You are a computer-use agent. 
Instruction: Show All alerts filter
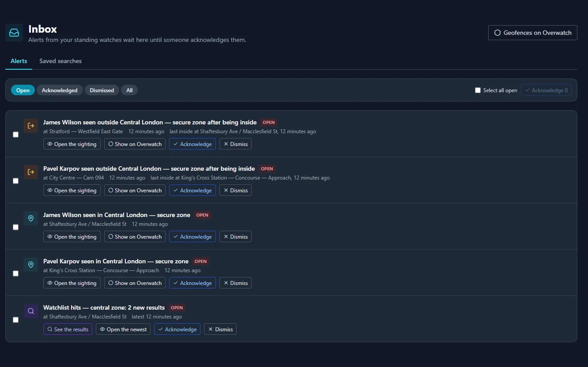tap(129, 90)
